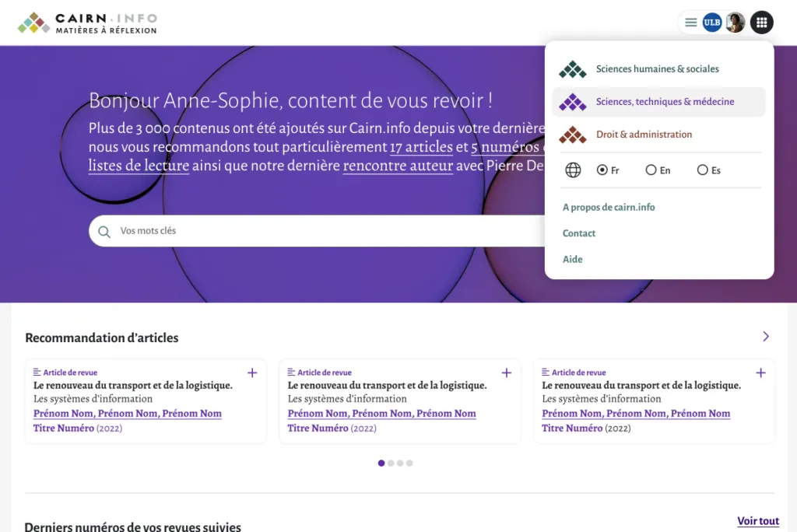This screenshot has width=797, height=532.
Task: Click the ULB institution badge
Action: tap(711, 23)
